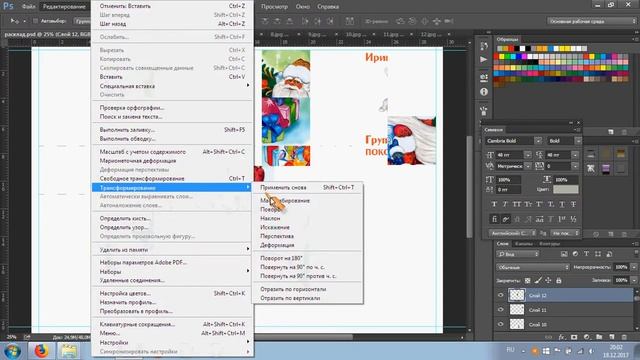Add a layer mask icon
Viewport: 640px width, 360px height.
pyautogui.click(x=574, y=337)
